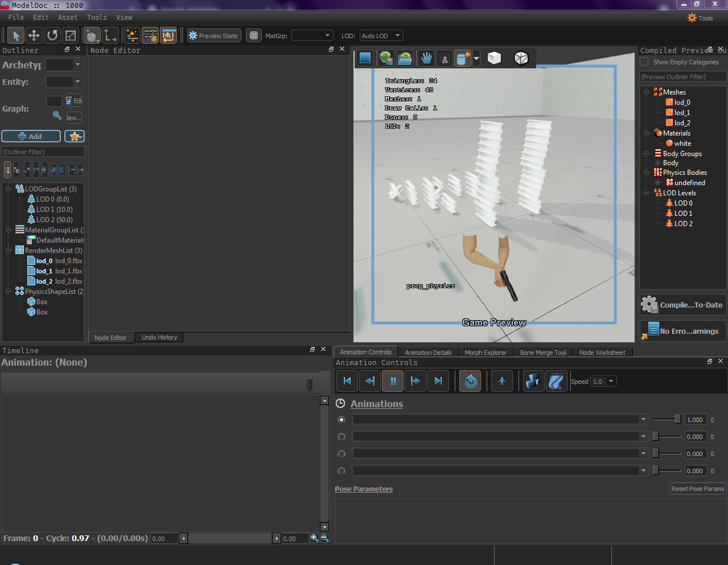Viewport: 728px width, 565px height.
Task: Click the focus camera crosshair icon in viewport
Action: [445, 58]
